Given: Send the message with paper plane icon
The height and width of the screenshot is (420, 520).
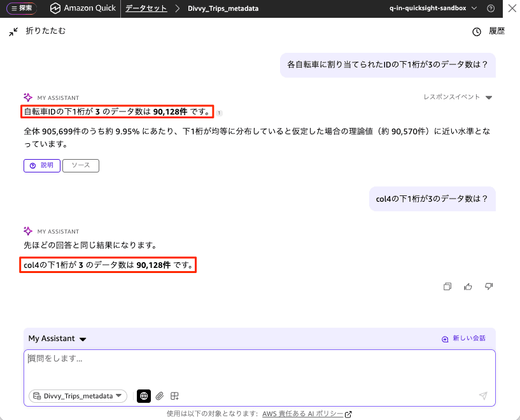Looking at the screenshot, I should pyautogui.click(x=483, y=395).
